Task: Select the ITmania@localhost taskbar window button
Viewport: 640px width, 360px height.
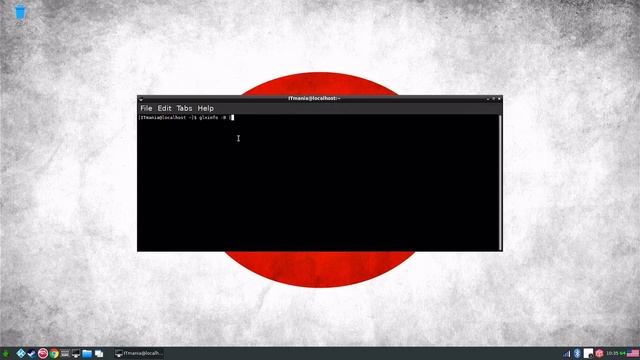Action: click(x=139, y=353)
